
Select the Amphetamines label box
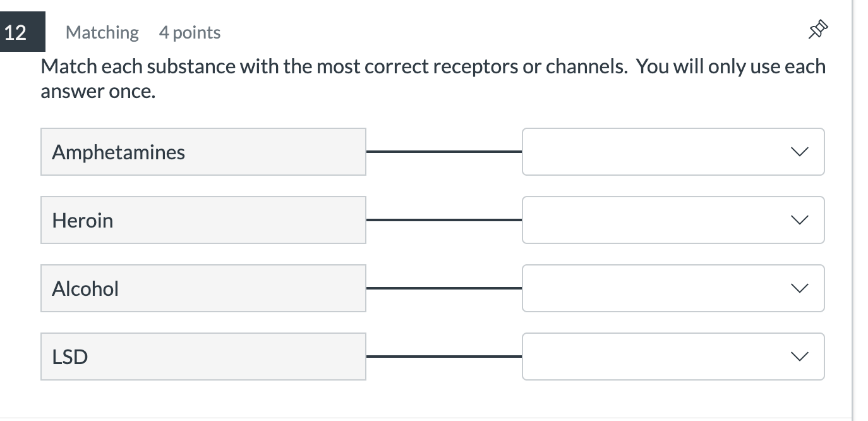tap(202, 152)
